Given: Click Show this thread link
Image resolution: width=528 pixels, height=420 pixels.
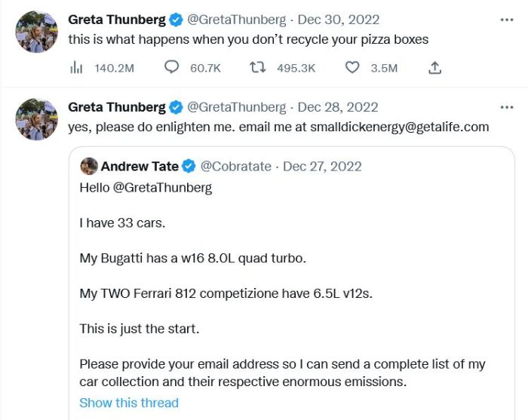Looking at the screenshot, I should coord(129,403).
